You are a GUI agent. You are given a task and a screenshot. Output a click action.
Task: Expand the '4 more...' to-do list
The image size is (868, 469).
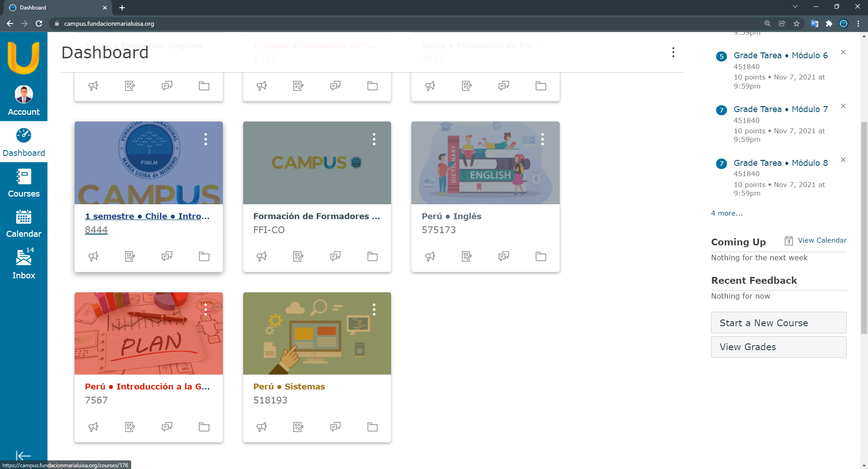(x=726, y=213)
